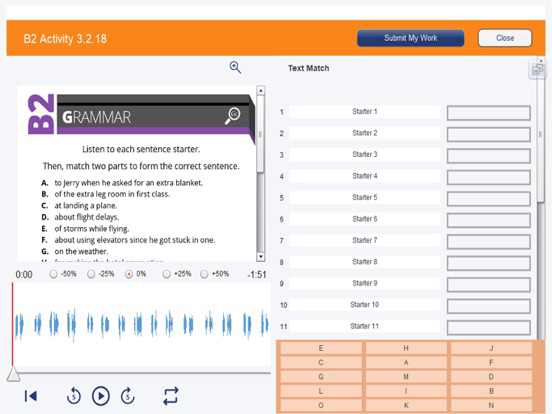Close the B2 Activity 3.2.18 window
The image size is (552, 414).
(505, 38)
